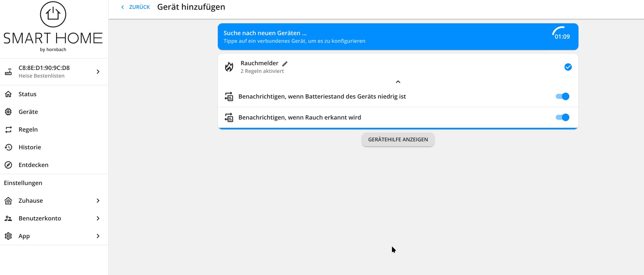This screenshot has width=644, height=275.
Task: Expand the Benutzerkonto settings chevron
Action: pyautogui.click(x=98, y=218)
